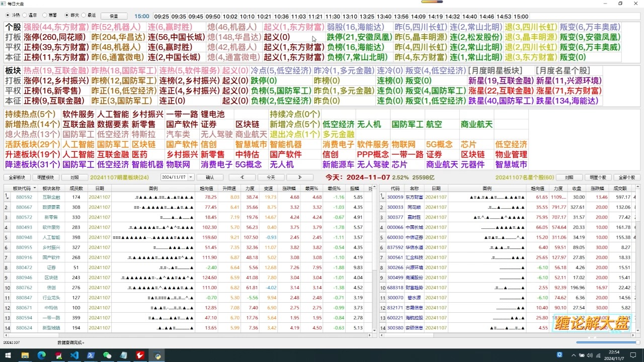This screenshot has width=644, height=362.
Task: Click the 跌停(21,安徽凤凰) cell
Action: 359,37
